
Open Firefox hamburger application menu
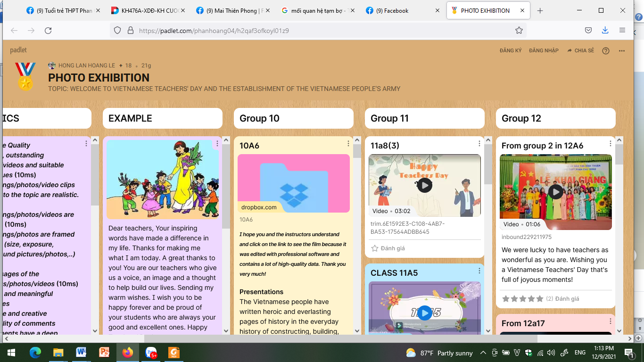(622, 31)
